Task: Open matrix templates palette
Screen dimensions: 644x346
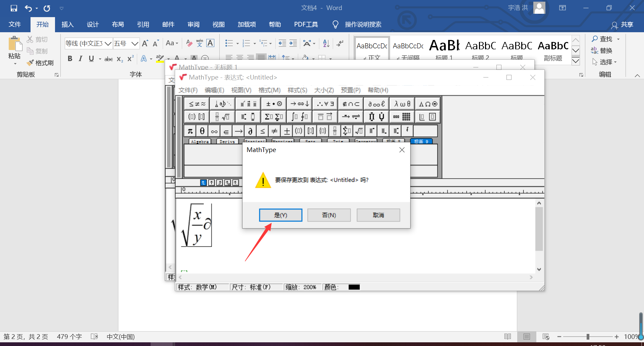Action: click(402, 117)
